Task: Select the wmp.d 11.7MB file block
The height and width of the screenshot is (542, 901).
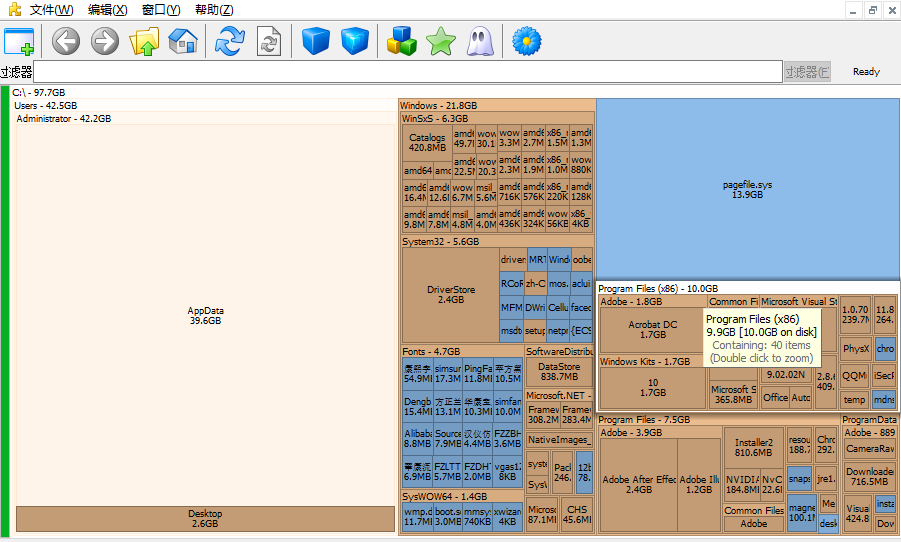Action: (x=418, y=516)
